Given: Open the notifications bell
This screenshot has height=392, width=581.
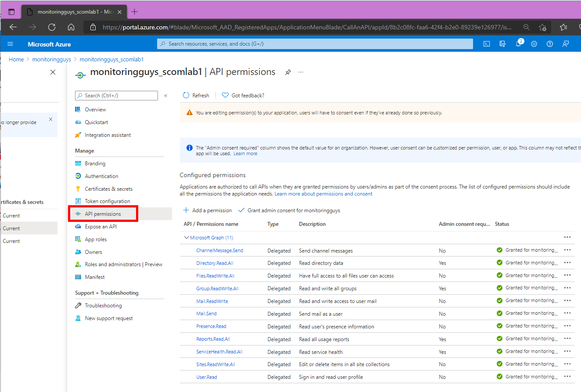Looking at the screenshot, I should (x=518, y=44).
